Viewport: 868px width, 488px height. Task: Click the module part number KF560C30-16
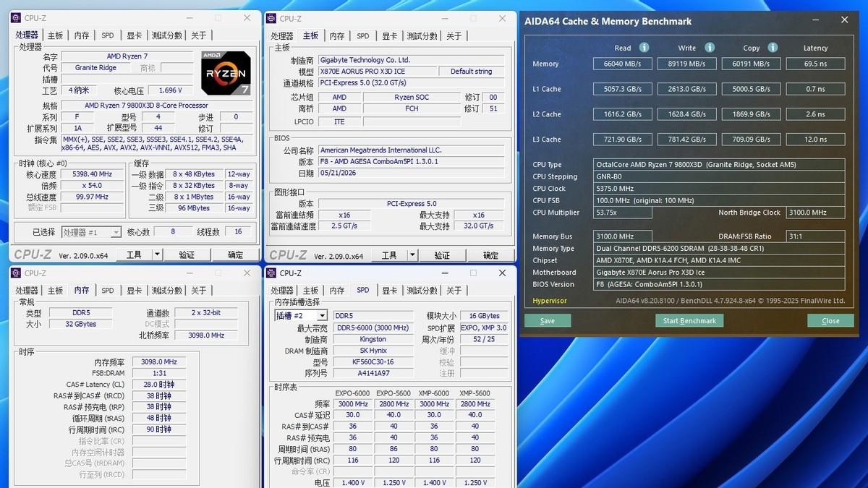(x=373, y=361)
